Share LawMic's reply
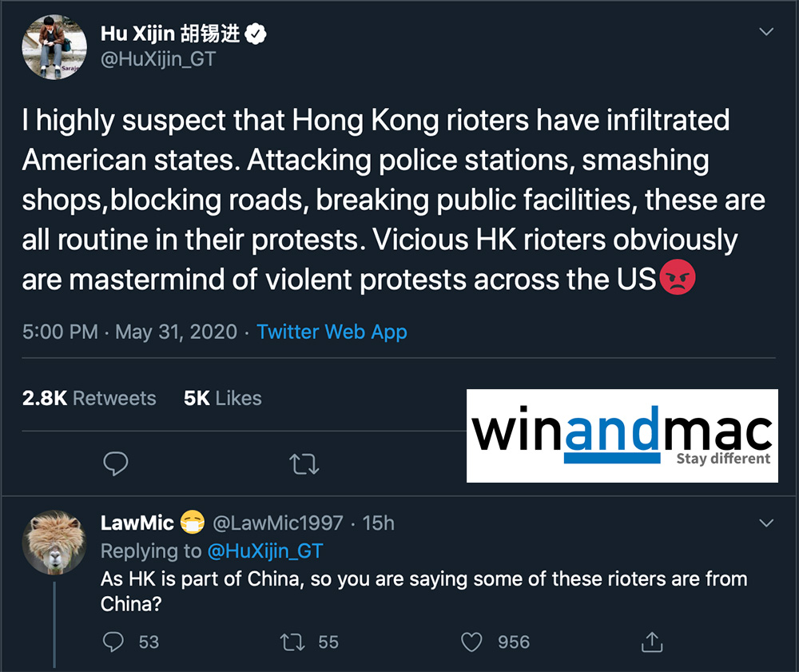Screen dimensions: 799x672 click(652, 641)
